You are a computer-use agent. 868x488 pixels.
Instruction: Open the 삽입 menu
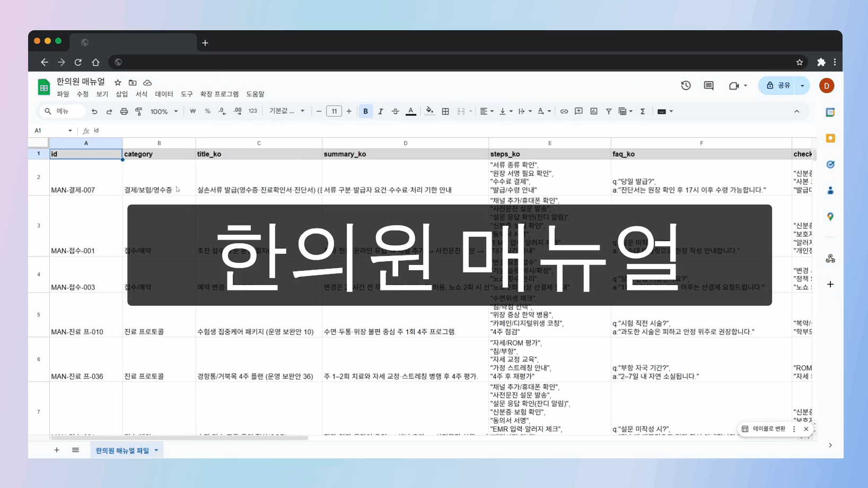122,94
